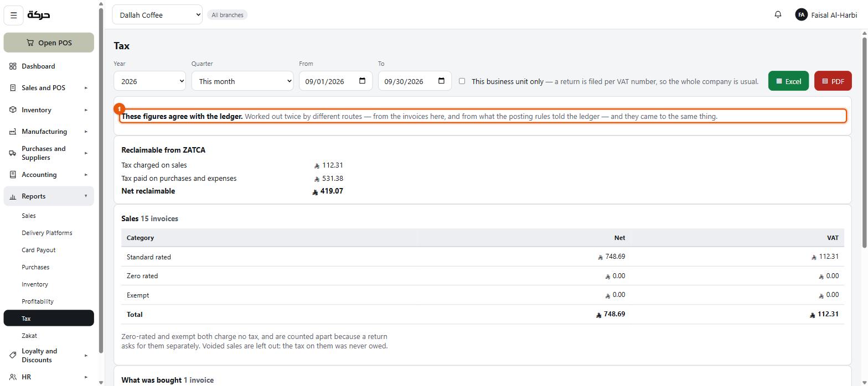
Task: Click the Harakah logo
Action: (x=39, y=15)
